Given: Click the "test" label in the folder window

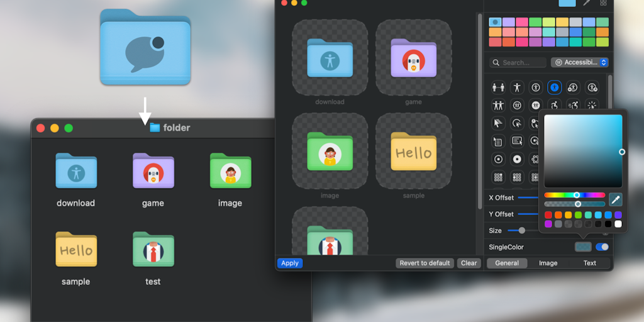Looking at the screenshot, I should (153, 282).
